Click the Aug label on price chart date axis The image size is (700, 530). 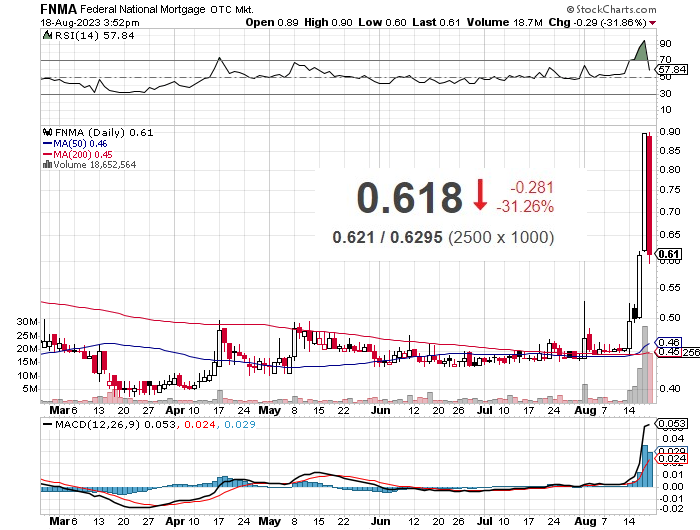pos(585,410)
